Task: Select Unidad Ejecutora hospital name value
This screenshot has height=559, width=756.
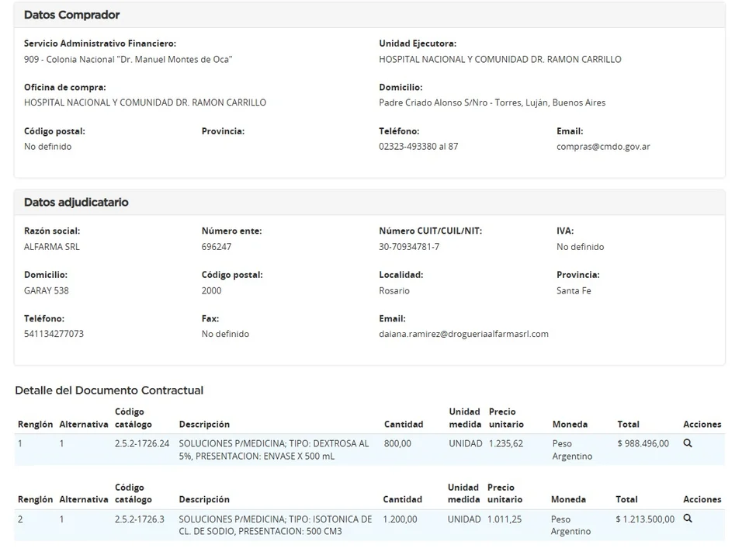Action: pyautogui.click(x=500, y=59)
